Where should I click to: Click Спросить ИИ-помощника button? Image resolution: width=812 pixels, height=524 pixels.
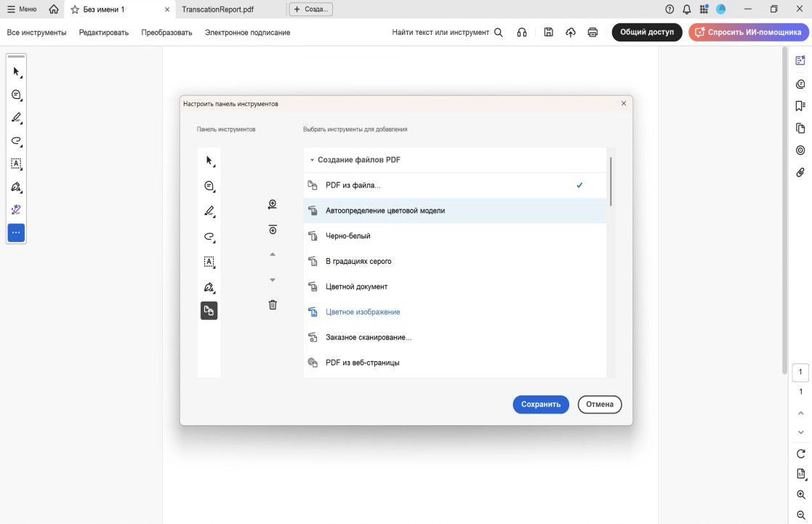[x=748, y=32]
